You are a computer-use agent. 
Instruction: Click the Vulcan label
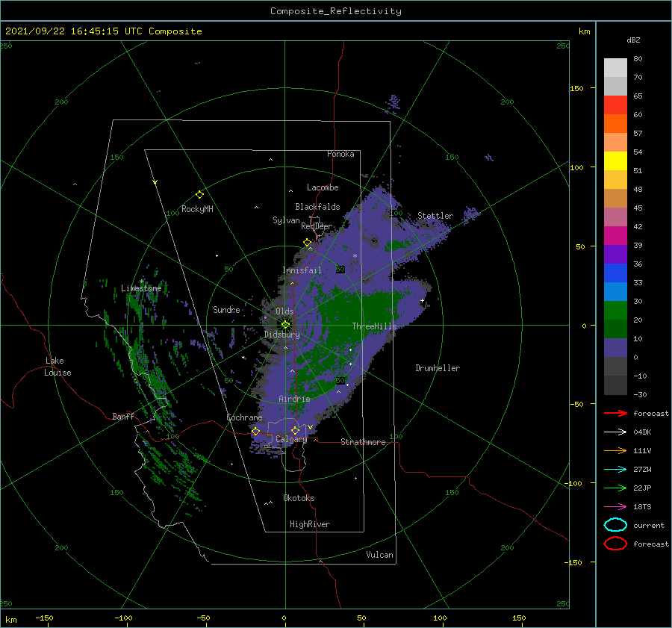coord(380,555)
